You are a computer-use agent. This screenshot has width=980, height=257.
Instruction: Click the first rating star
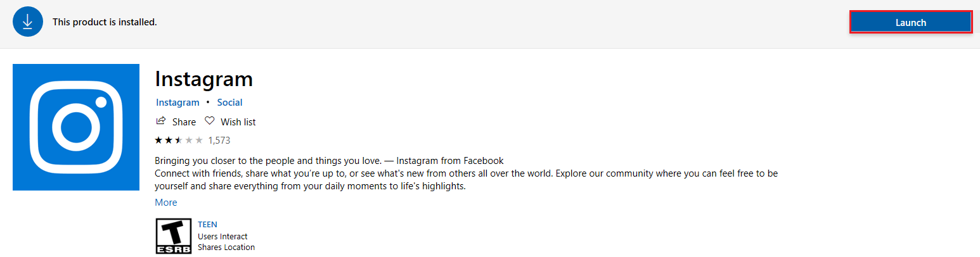(158, 140)
